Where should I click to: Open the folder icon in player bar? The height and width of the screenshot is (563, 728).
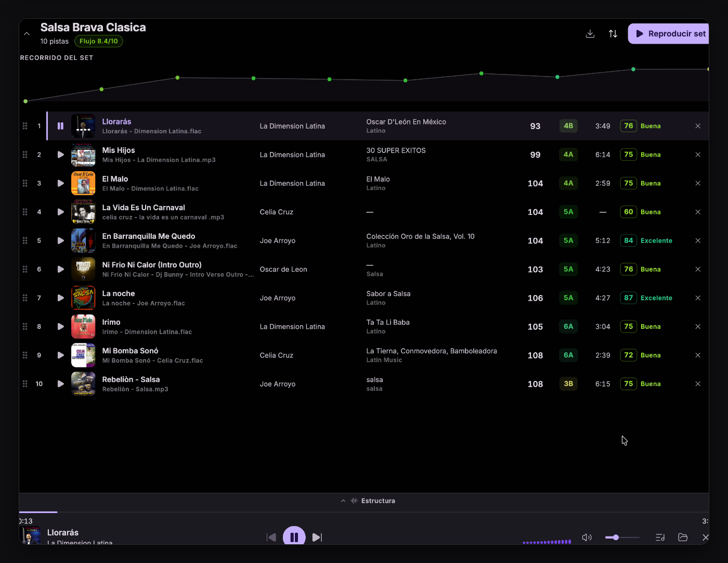[683, 538]
